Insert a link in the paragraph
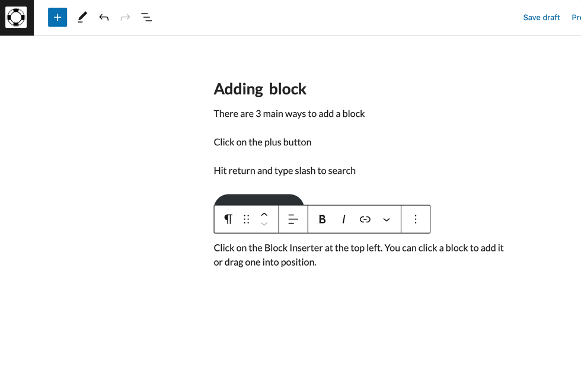This screenshot has width=581, height=392. pyautogui.click(x=365, y=219)
